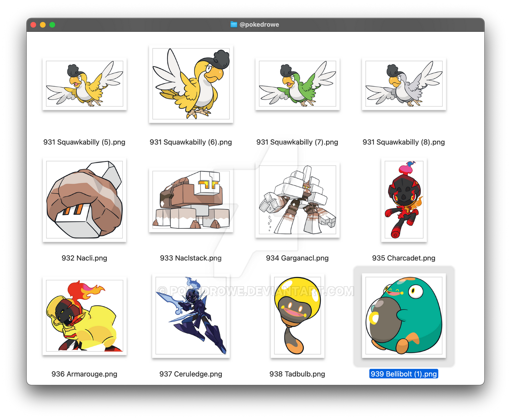Select the 932 Nacli image thumbnail
Screen dimensions: 511x420
85,200
